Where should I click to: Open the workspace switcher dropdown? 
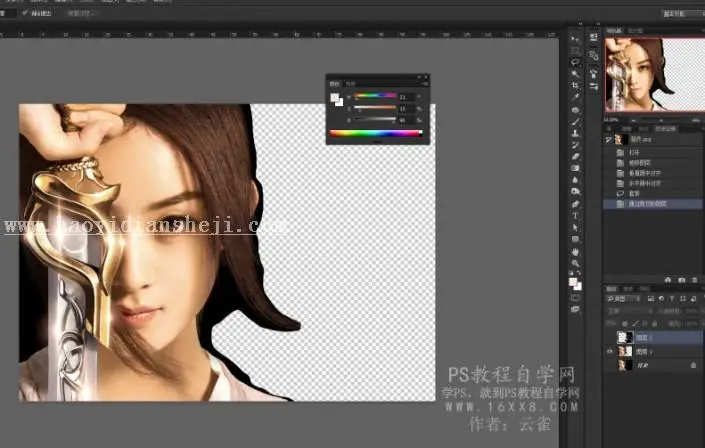(683, 13)
